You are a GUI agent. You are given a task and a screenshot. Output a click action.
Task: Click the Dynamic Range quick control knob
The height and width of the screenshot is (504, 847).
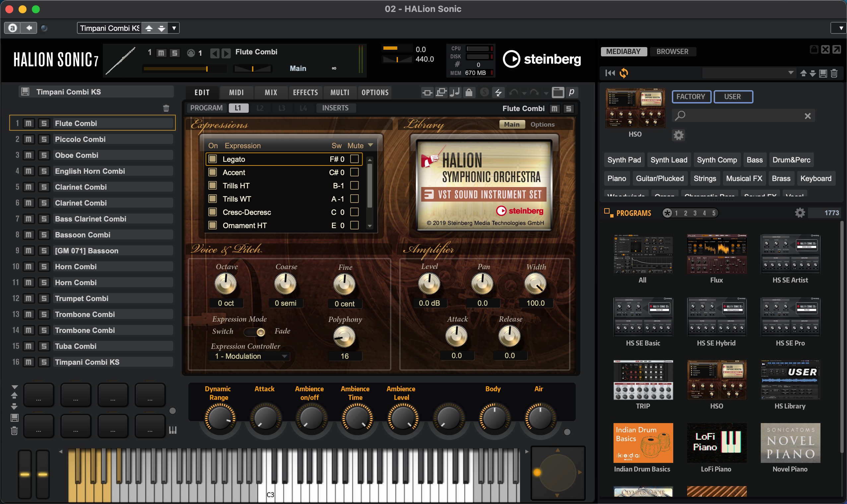[220, 418]
